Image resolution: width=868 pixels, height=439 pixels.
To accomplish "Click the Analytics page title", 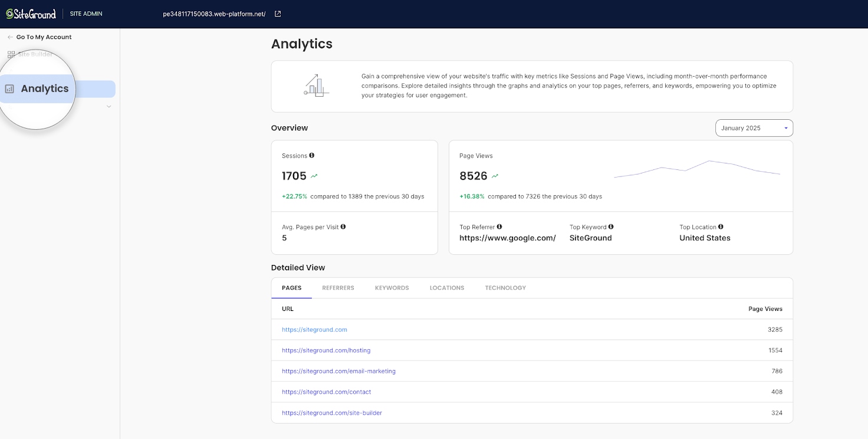I will (302, 44).
